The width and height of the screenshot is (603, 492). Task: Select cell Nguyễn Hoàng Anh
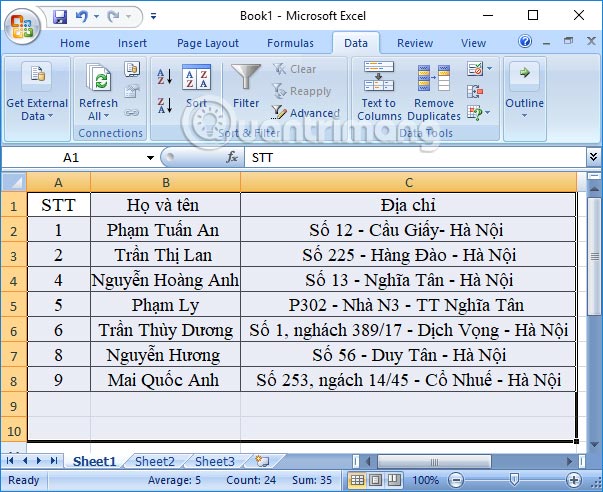point(166,280)
